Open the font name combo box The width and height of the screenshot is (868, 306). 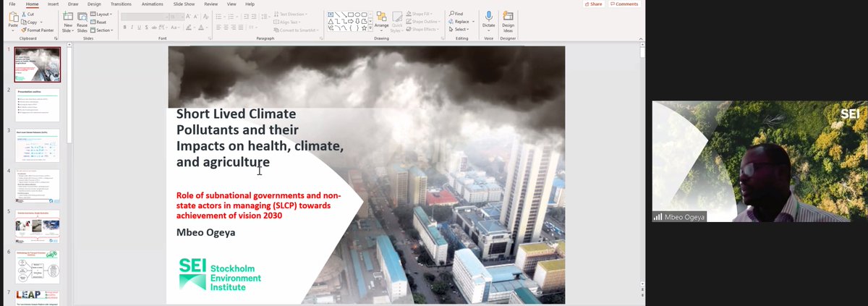pos(145,17)
